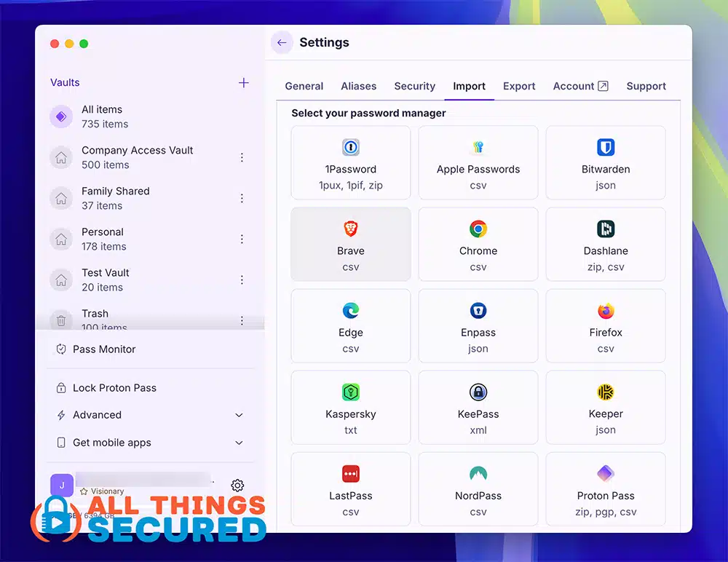This screenshot has height=562, width=728.
Task: Select the Personal vault
Action: (103, 239)
